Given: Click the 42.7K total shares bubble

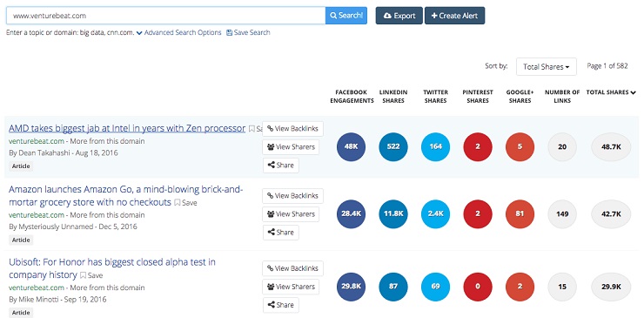Looking at the screenshot, I should 611,214.
